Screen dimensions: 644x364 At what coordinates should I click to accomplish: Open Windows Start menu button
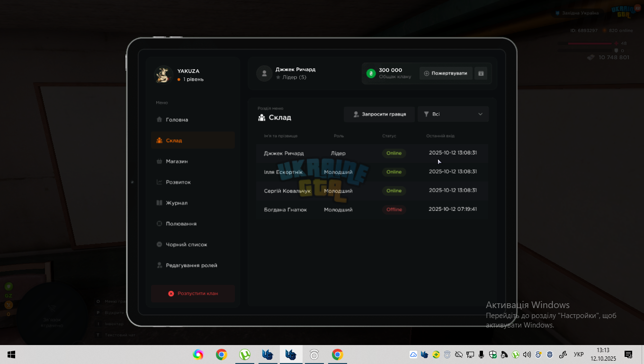(11, 355)
